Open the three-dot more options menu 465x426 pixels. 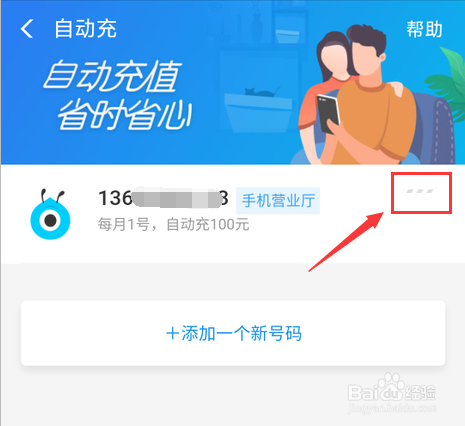(420, 191)
